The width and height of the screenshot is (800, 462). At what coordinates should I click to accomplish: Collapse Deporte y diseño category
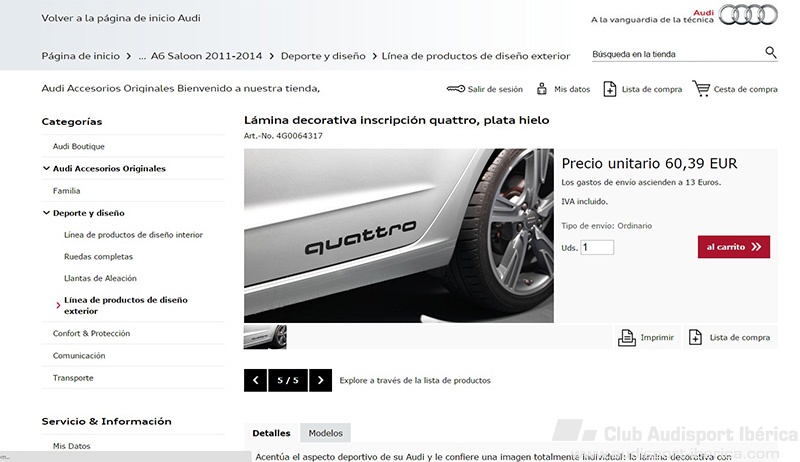click(46, 213)
